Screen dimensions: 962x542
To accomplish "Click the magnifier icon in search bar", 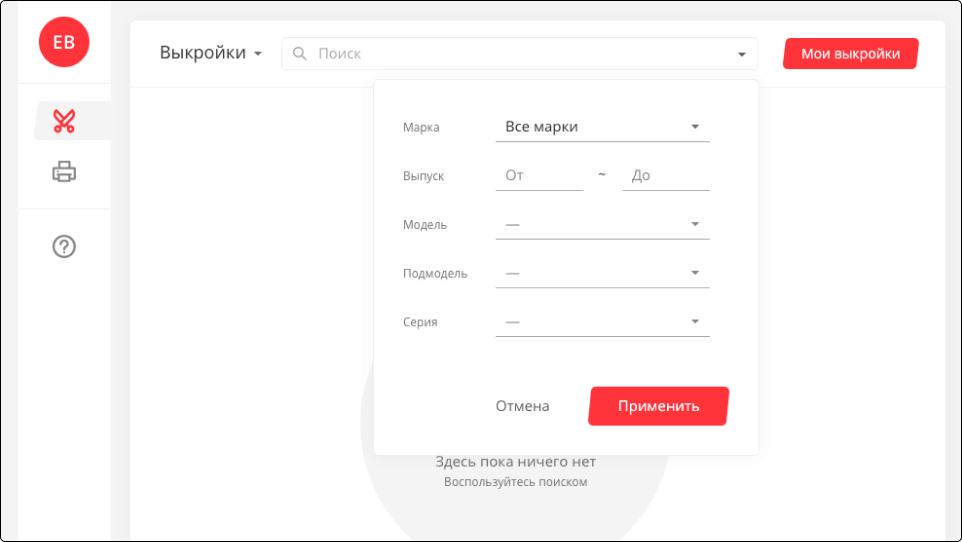I will [x=299, y=54].
